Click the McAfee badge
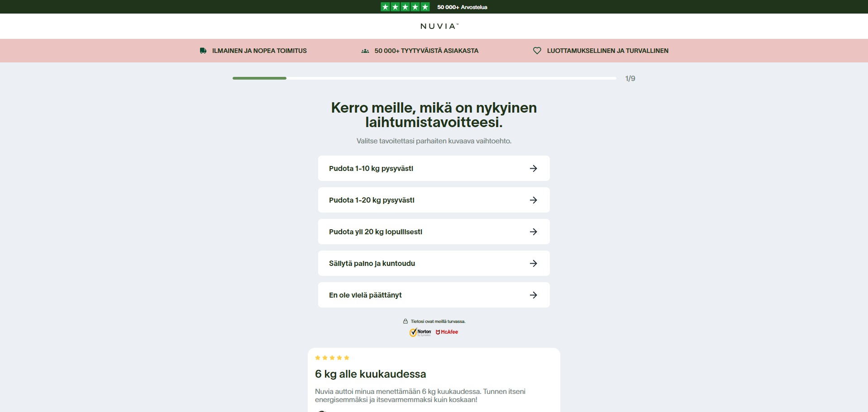The image size is (868, 412). [x=447, y=332]
